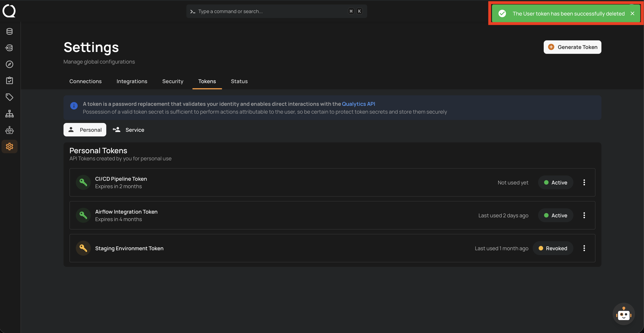Click the blue info icon in the token banner
This screenshot has width=644, height=333.
pyautogui.click(x=74, y=106)
